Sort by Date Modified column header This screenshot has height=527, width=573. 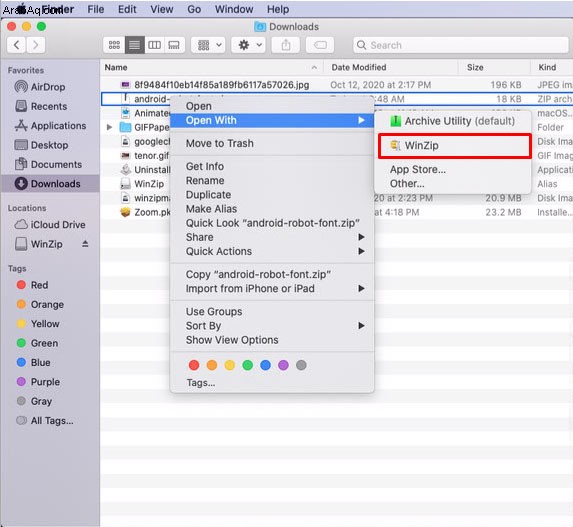(x=391, y=67)
